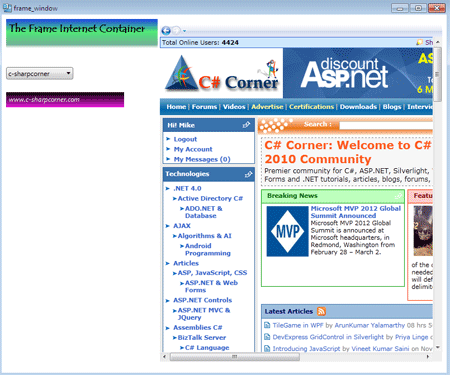450x375 pixels.
Task: Click the Logout link
Action: point(185,139)
